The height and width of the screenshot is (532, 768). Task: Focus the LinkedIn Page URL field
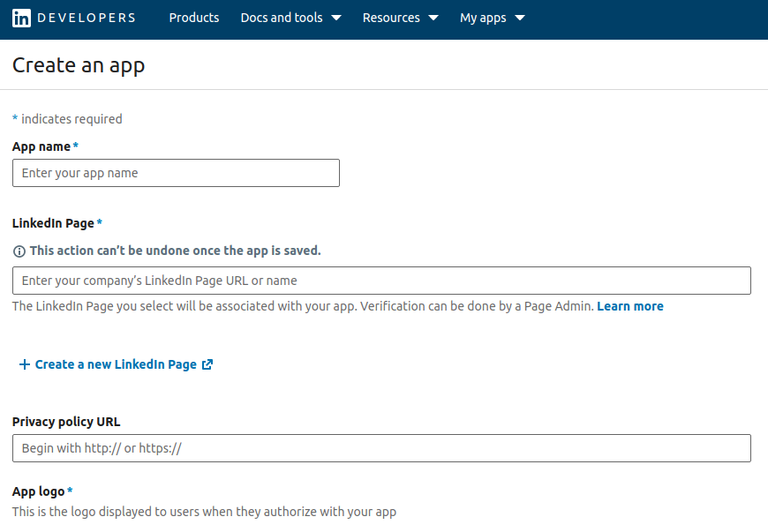(x=381, y=281)
